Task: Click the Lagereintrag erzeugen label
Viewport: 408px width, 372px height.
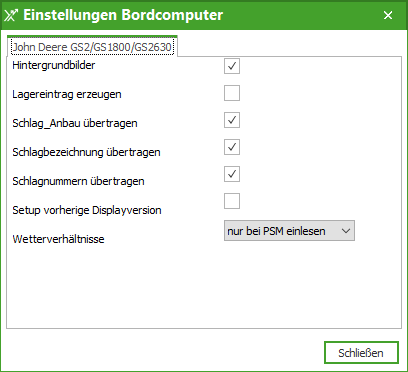Action: coord(67,94)
